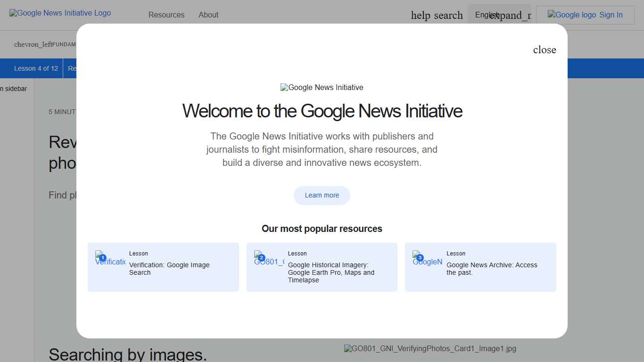644x362 pixels.
Task: Click the numbered badge on Verification lesson card
Action: click(102, 258)
